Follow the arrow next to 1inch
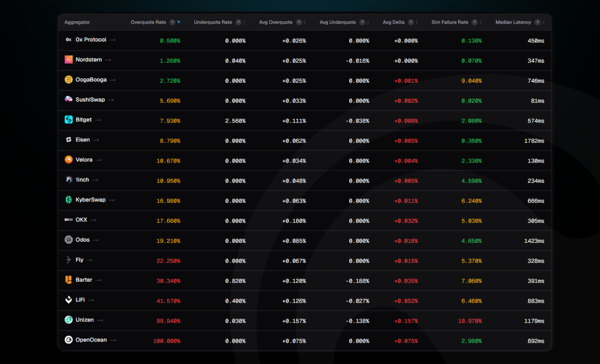 pos(95,180)
